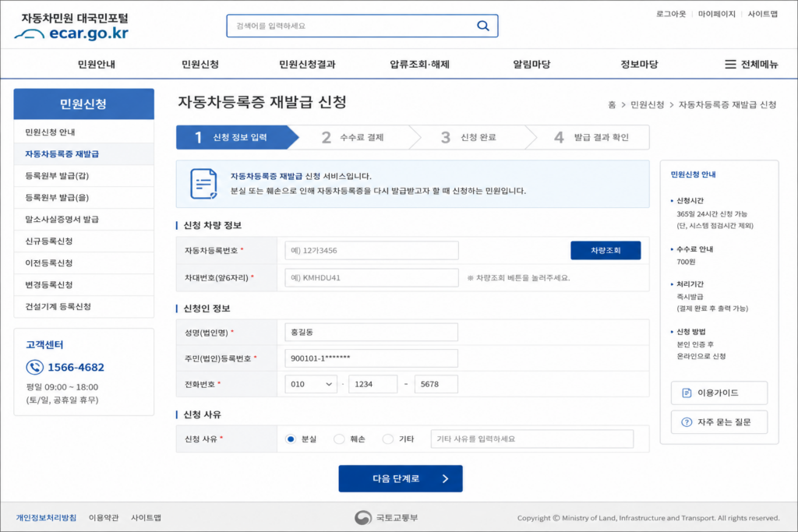798x532 pixels.
Task: Click the 개인정보처리방침 footer link
Action: [x=46, y=518]
